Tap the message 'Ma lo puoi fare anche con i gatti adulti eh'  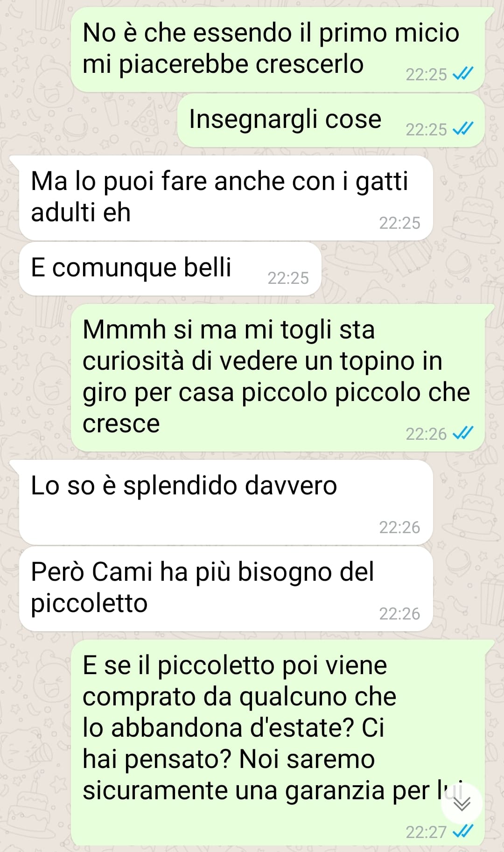coord(226,198)
